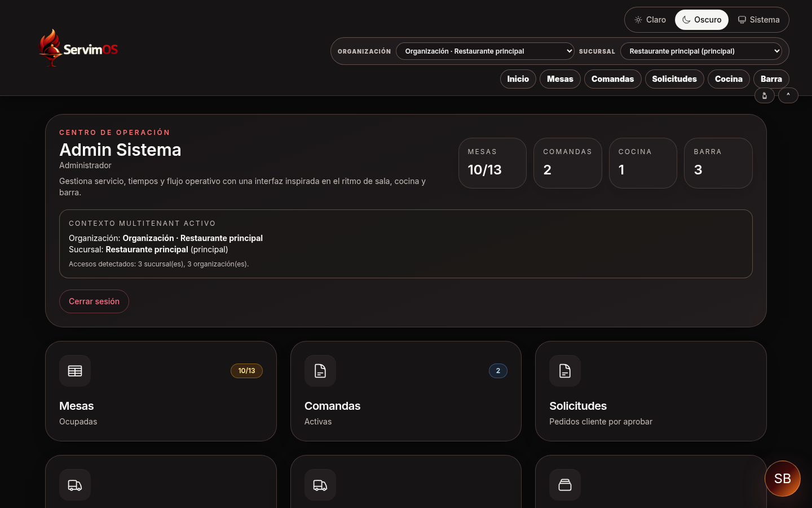Click the truck icon in the bottom-left card

pyautogui.click(x=75, y=485)
